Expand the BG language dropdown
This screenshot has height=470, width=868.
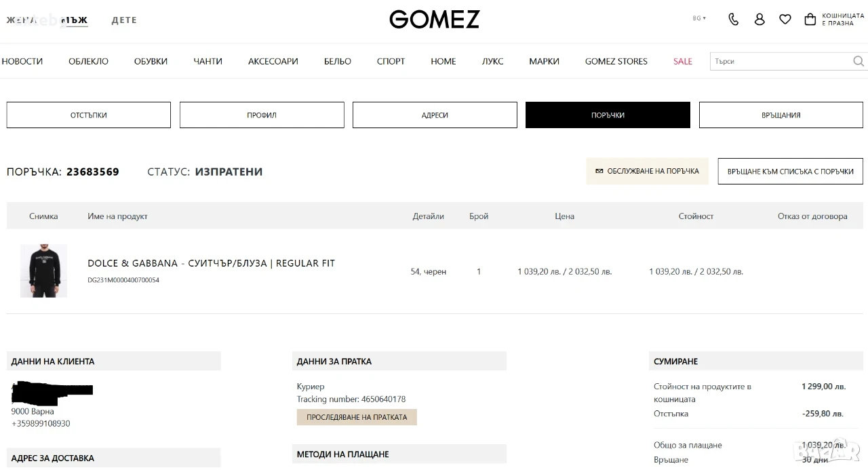pyautogui.click(x=699, y=18)
